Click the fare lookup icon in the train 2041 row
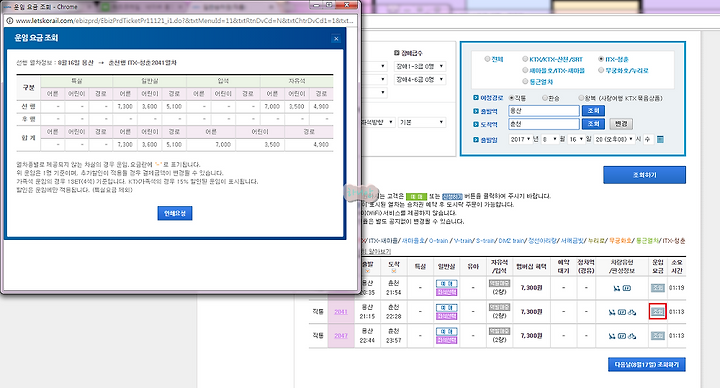The width and height of the screenshot is (720, 388). (x=658, y=311)
